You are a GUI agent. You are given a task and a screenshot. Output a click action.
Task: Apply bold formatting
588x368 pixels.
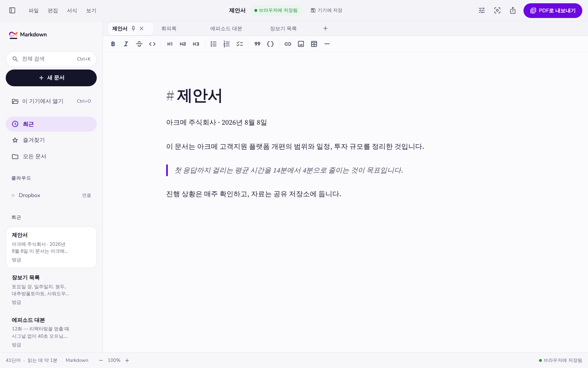(x=113, y=44)
